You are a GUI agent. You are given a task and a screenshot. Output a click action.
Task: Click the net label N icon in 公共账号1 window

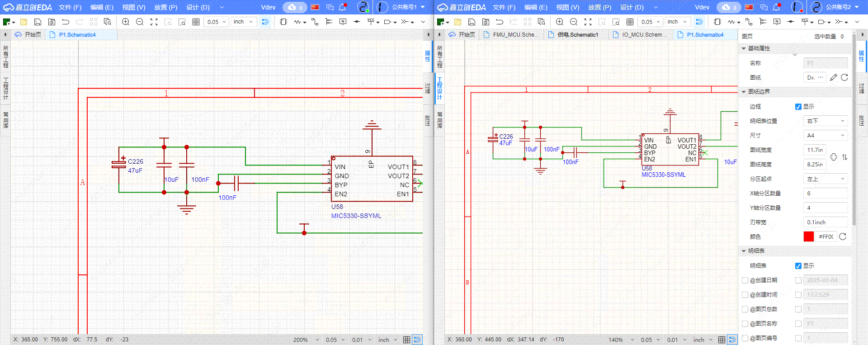click(343, 22)
